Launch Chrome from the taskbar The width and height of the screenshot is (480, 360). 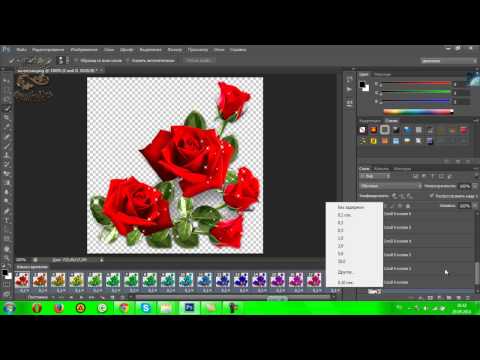point(124,308)
